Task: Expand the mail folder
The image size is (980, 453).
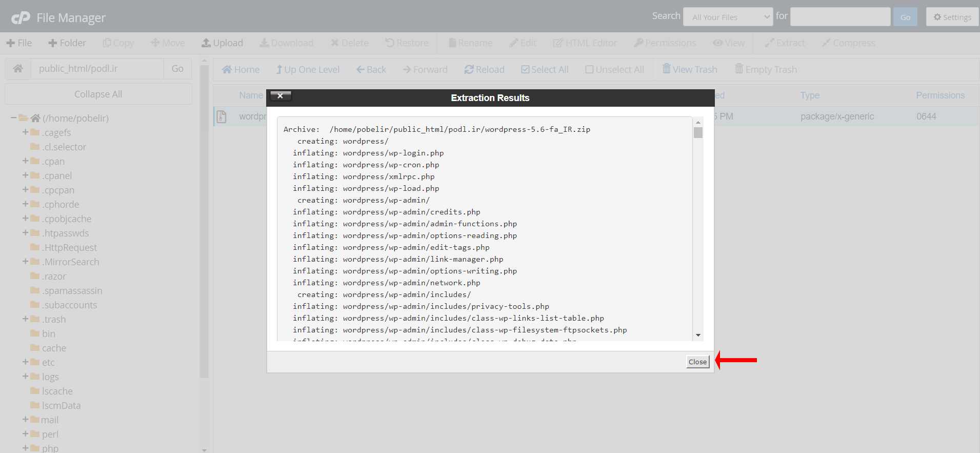Action: pos(25,420)
